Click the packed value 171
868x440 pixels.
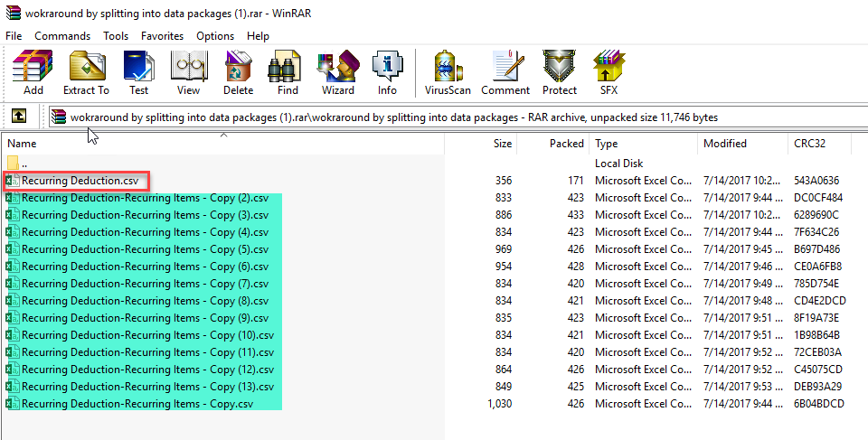pos(576,181)
